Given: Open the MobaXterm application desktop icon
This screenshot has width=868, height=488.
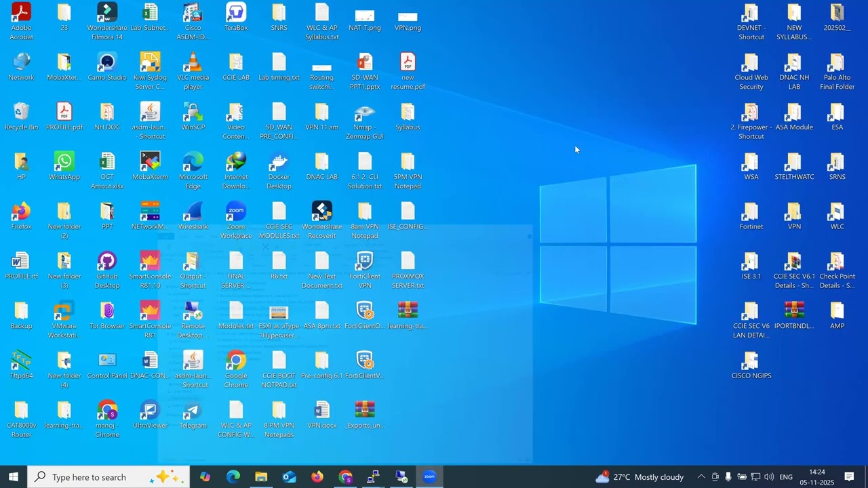Looking at the screenshot, I should click(x=150, y=166).
